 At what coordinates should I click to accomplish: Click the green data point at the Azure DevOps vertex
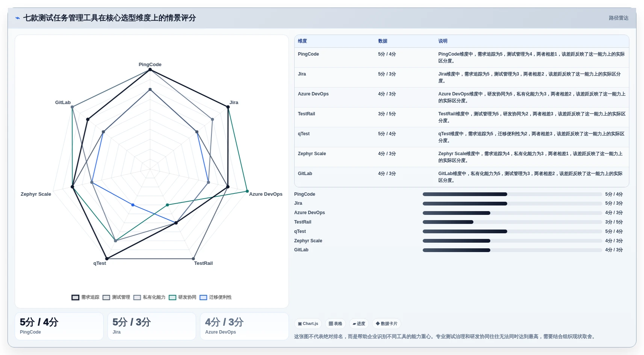tap(247, 191)
